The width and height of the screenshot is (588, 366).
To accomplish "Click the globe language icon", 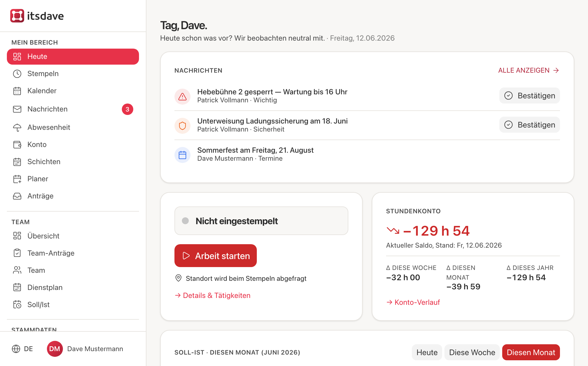I will (16, 349).
